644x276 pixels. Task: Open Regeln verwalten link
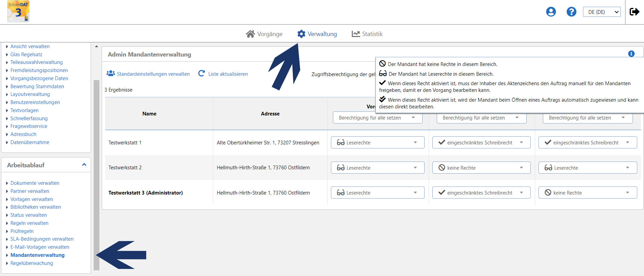pyautogui.click(x=29, y=223)
